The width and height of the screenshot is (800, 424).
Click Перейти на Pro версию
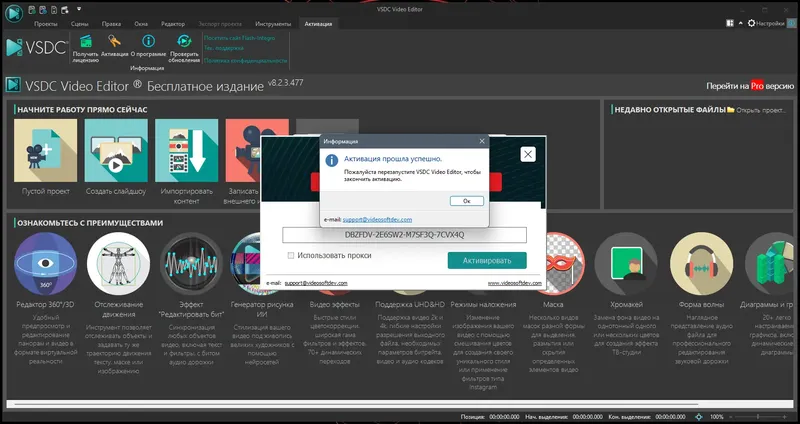tap(750, 86)
